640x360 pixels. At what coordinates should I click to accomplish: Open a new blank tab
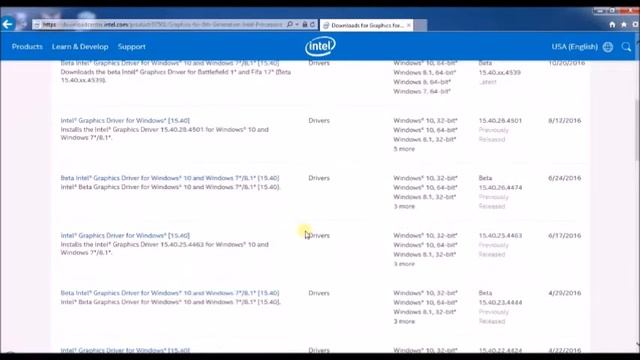(421, 25)
